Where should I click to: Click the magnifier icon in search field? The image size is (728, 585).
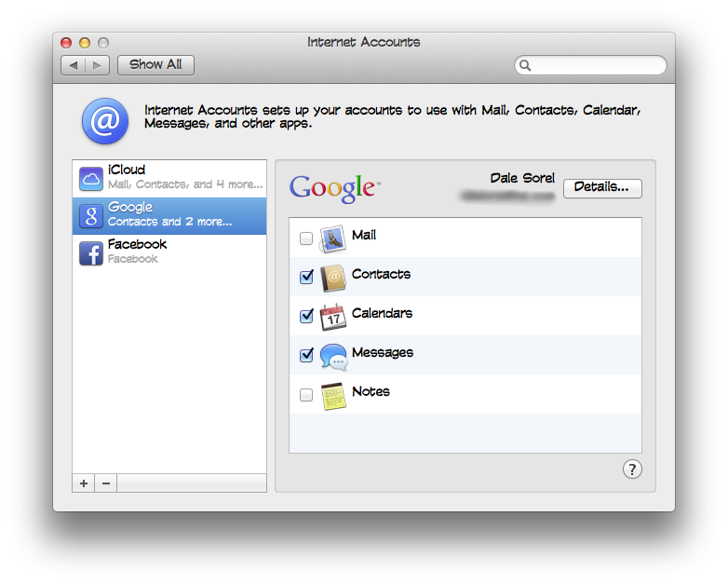525,65
